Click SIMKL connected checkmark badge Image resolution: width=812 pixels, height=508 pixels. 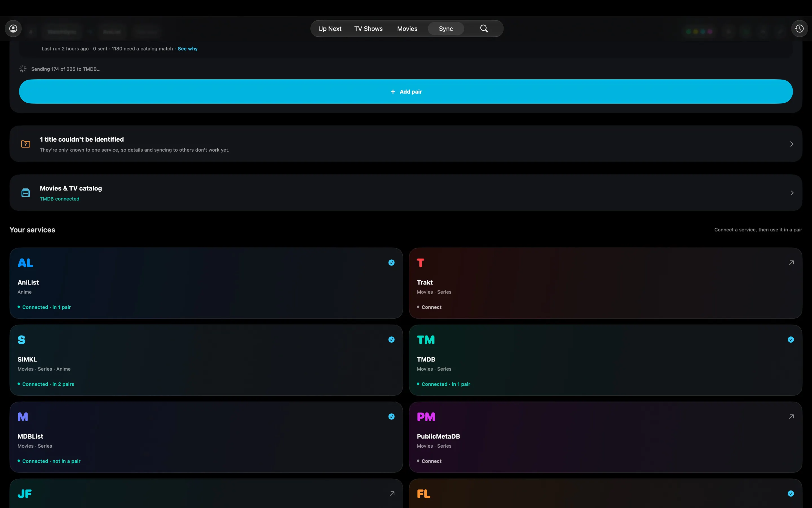pos(391,340)
